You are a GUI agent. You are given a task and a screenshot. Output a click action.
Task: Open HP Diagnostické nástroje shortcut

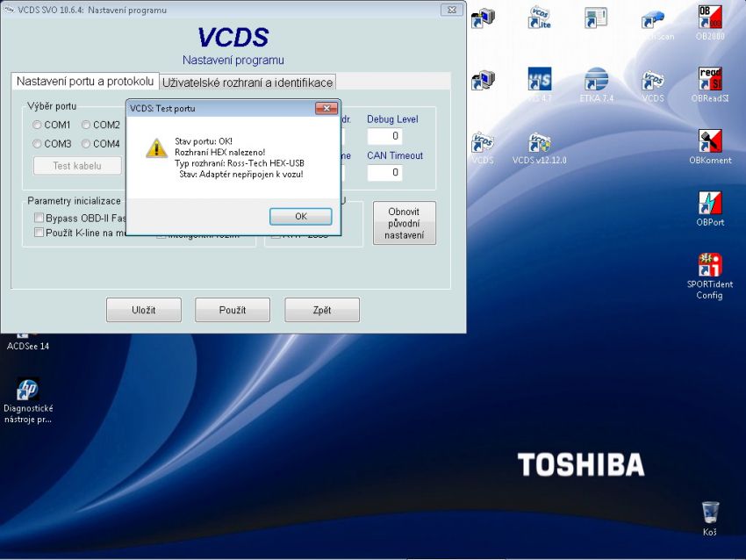click(28, 399)
